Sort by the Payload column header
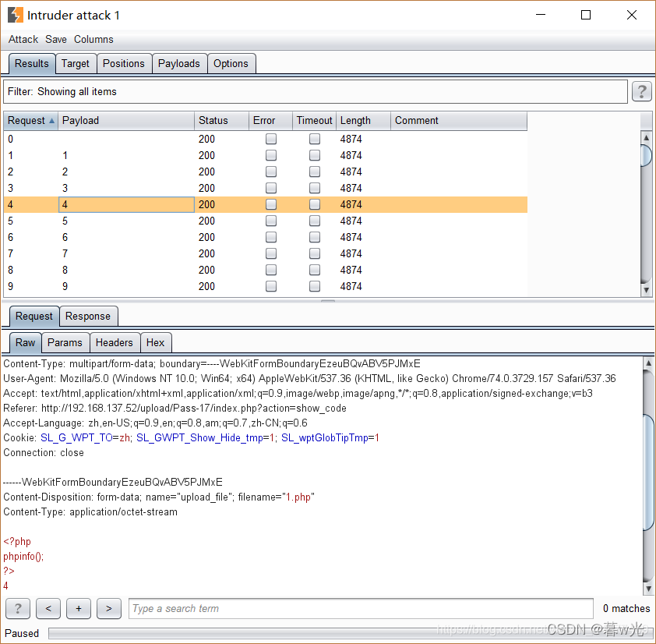Viewport: 656px width, 644px height. 126,121
